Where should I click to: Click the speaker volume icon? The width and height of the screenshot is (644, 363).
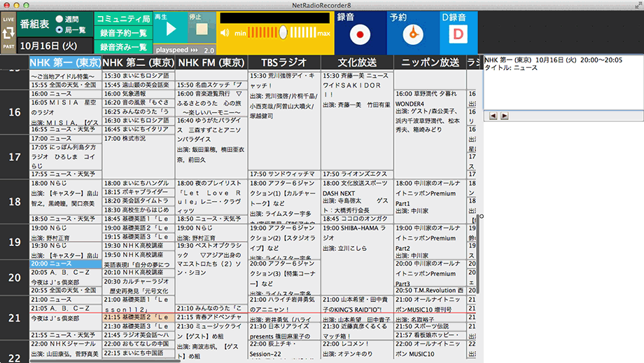(225, 33)
